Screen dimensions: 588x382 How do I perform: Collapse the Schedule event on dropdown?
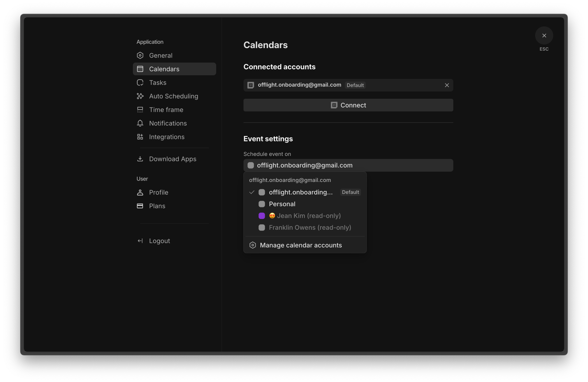pos(348,165)
